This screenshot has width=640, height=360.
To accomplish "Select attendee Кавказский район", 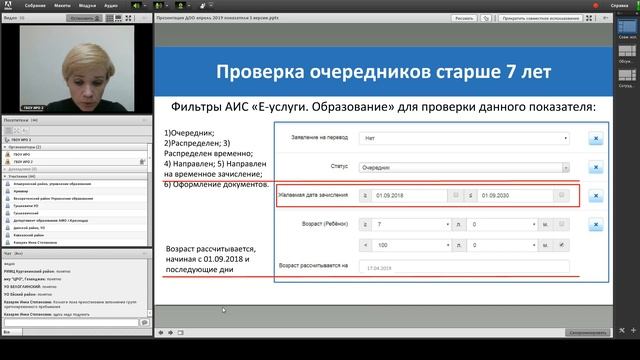I will (29, 235).
